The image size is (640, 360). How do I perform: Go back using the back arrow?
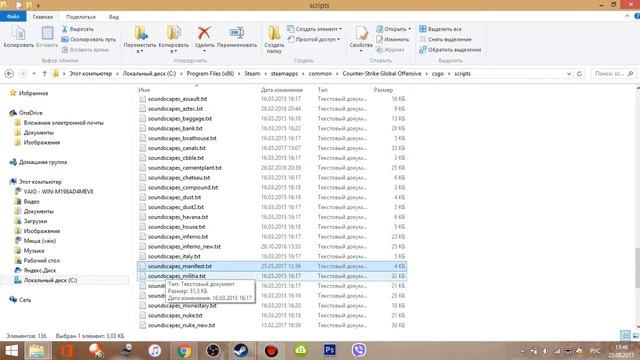pos(9,73)
